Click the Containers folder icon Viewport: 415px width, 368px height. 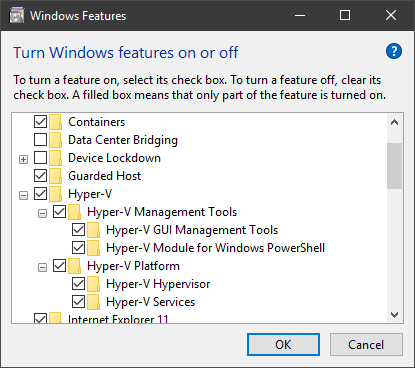55,122
